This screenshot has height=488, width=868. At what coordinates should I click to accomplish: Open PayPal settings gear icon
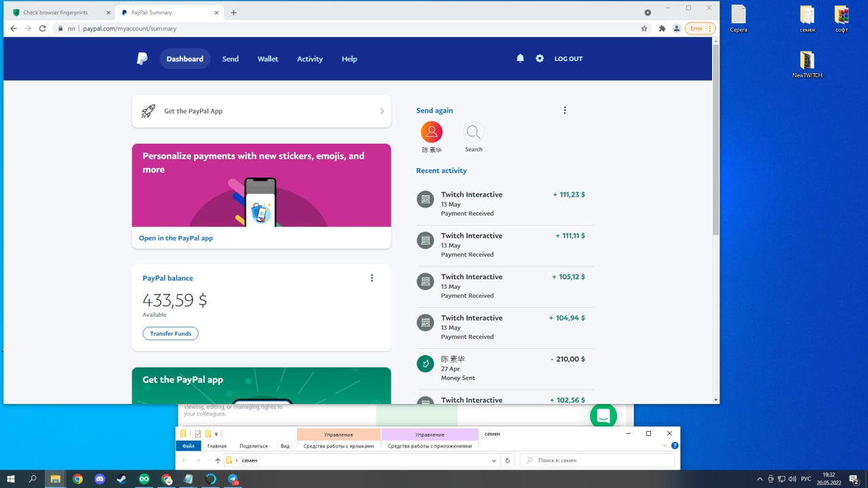click(x=540, y=59)
